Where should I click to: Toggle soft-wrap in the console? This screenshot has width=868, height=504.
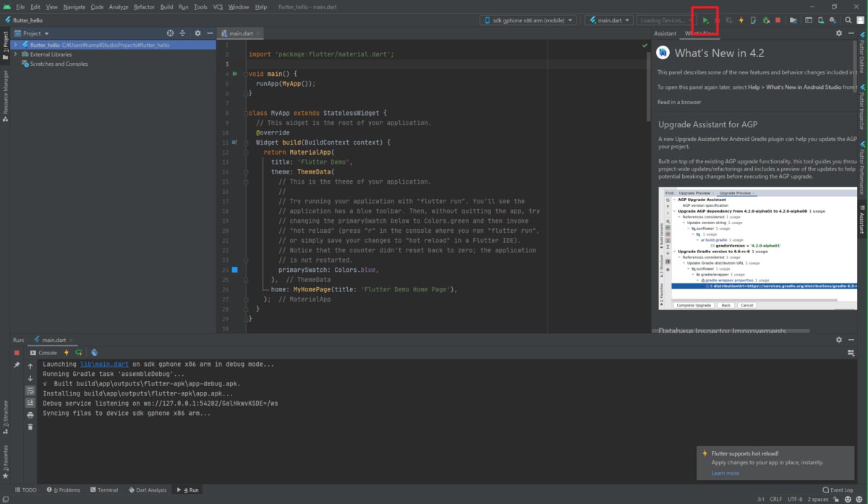(30, 390)
